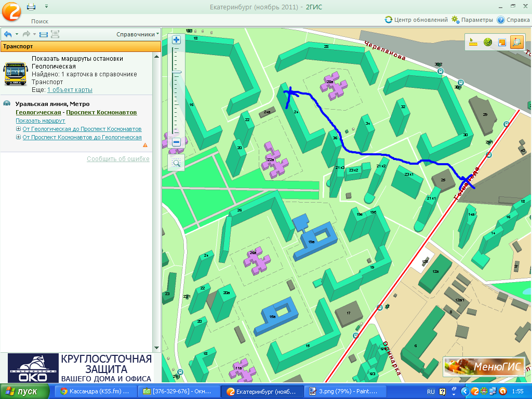Image resolution: width=532 pixels, height=399 pixels.
Task: Open the 'От Геологическая до Проспект Космонавтов' link
Action: pos(82,129)
